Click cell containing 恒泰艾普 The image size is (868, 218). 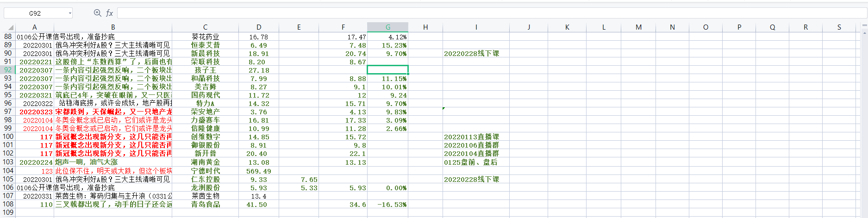click(x=205, y=45)
